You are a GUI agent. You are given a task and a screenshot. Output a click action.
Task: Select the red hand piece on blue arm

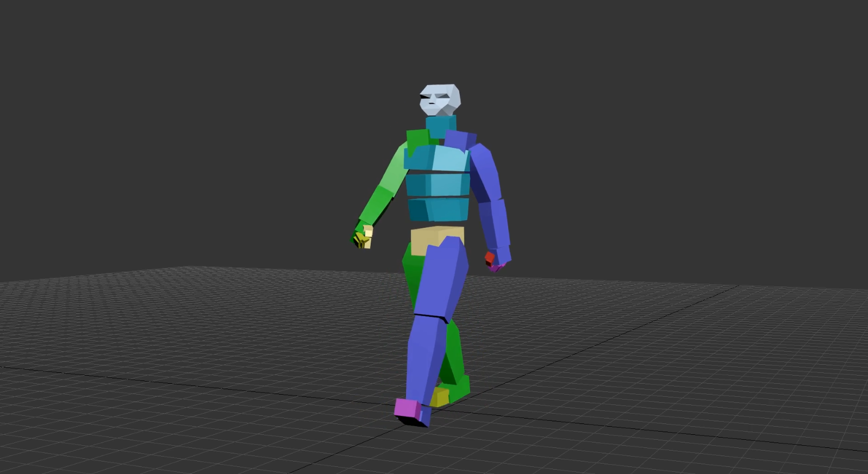(x=490, y=259)
